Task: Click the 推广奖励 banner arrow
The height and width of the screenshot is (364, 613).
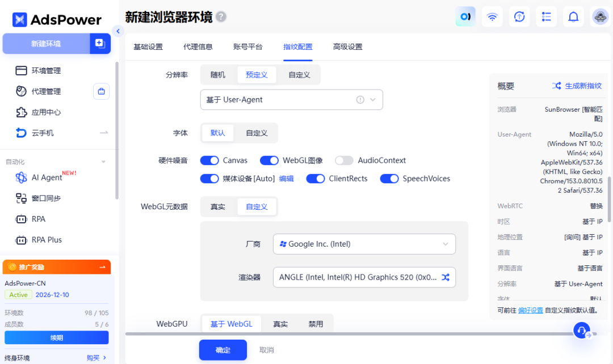Action: pyautogui.click(x=102, y=267)
